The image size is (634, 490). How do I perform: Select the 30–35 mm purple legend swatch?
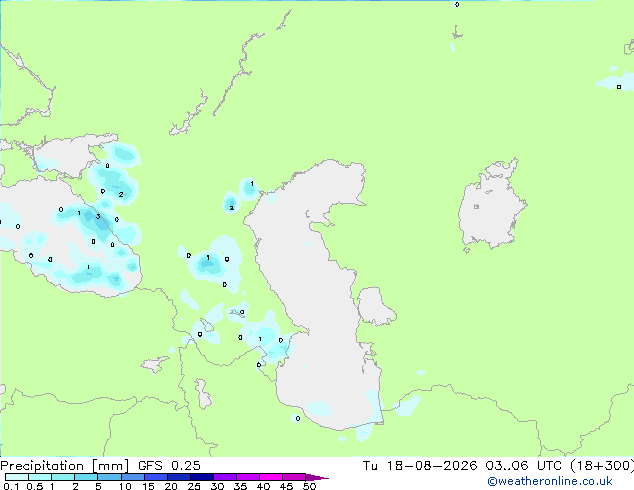225,477
